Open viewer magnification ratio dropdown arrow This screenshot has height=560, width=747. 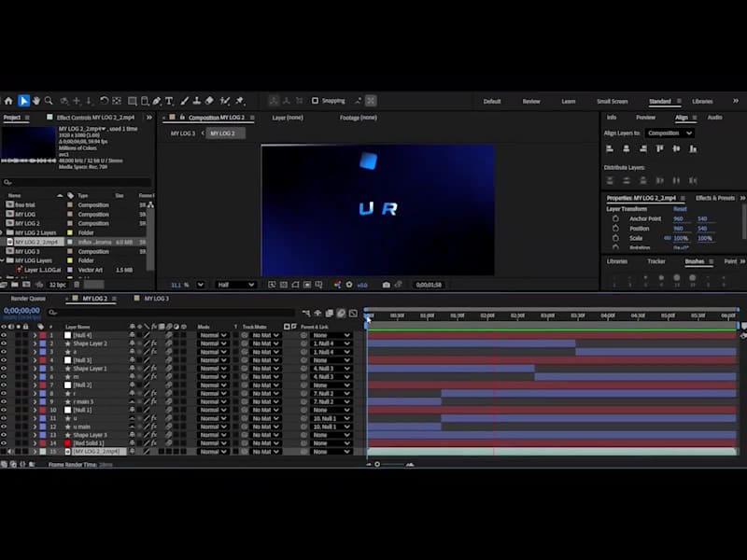[x=201, y=285]
